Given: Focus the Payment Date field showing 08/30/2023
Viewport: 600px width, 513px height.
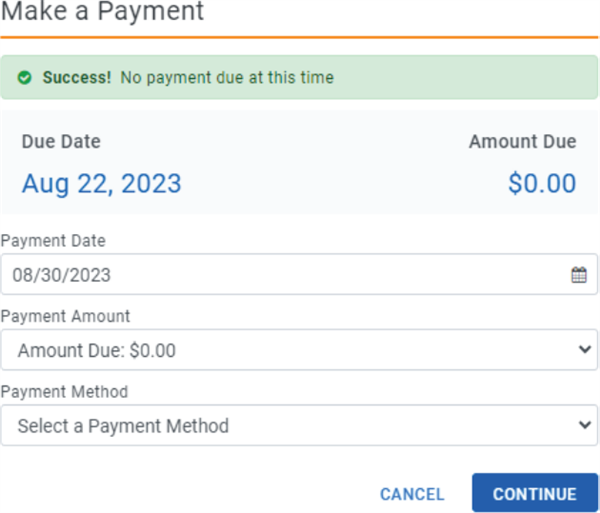Looking at the screenshot, I should [299, 274].
